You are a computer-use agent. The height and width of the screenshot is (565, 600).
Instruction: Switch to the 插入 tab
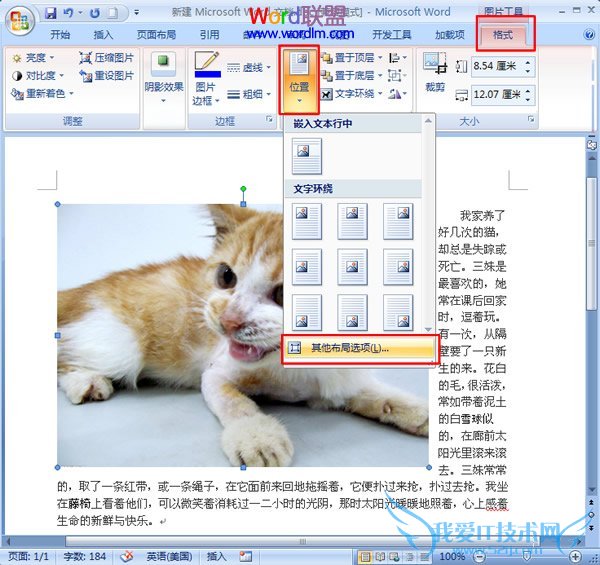click(103, 35)
